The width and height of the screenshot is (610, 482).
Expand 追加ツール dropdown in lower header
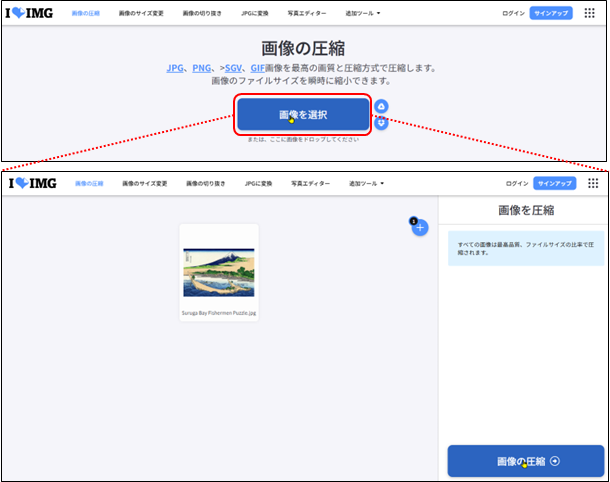pos(365,183)
